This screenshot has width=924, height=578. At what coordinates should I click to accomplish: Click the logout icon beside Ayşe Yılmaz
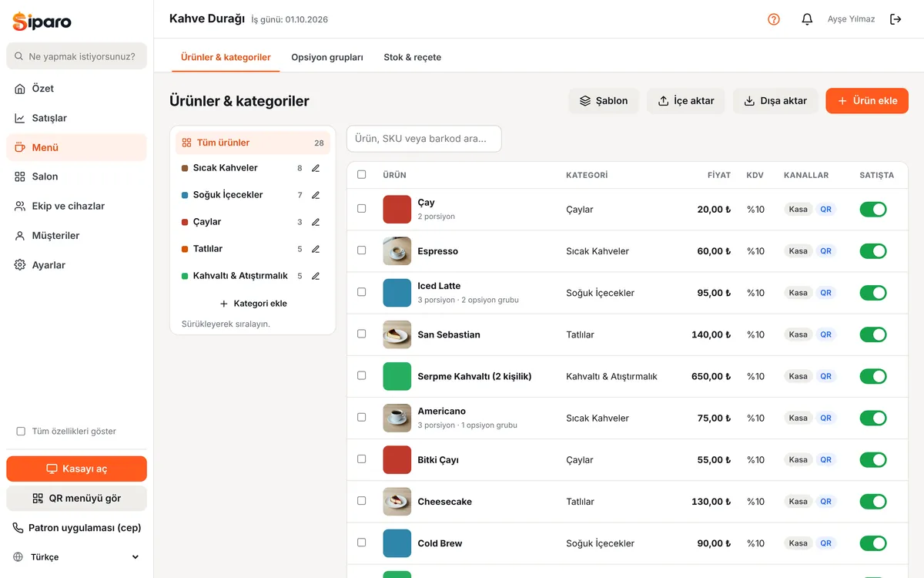[x=896, y=19]
